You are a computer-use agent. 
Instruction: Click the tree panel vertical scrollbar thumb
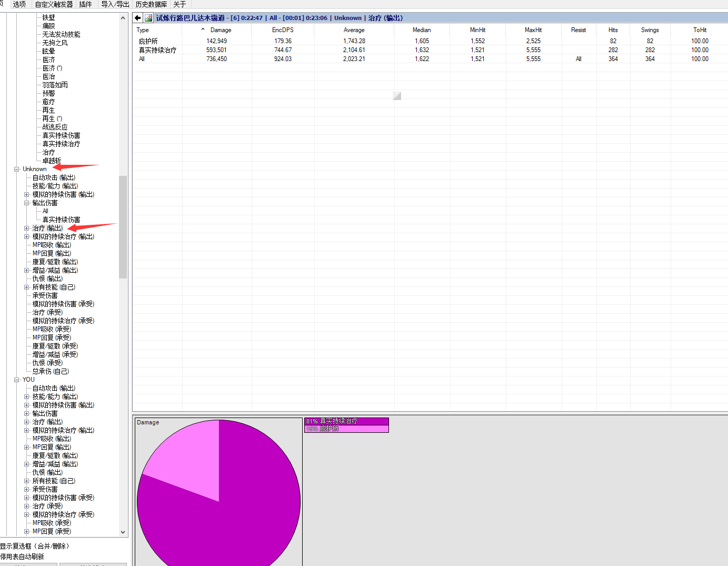(x=123, y=227)
